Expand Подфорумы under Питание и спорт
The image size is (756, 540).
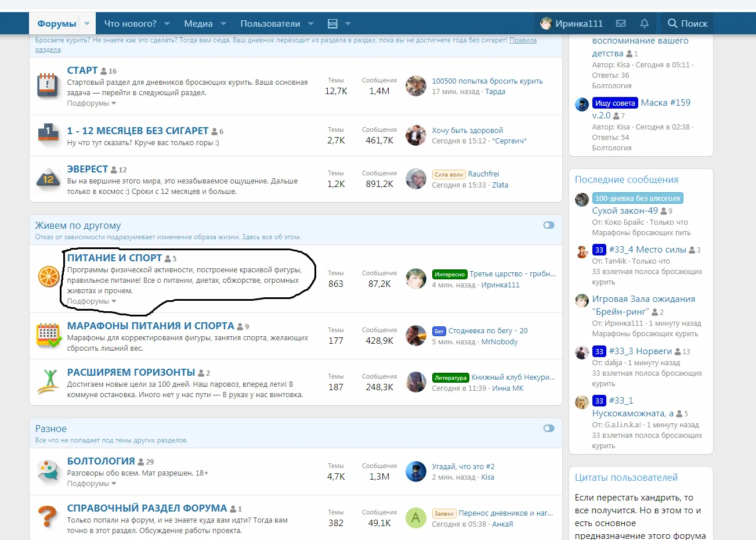coord(92,301)
